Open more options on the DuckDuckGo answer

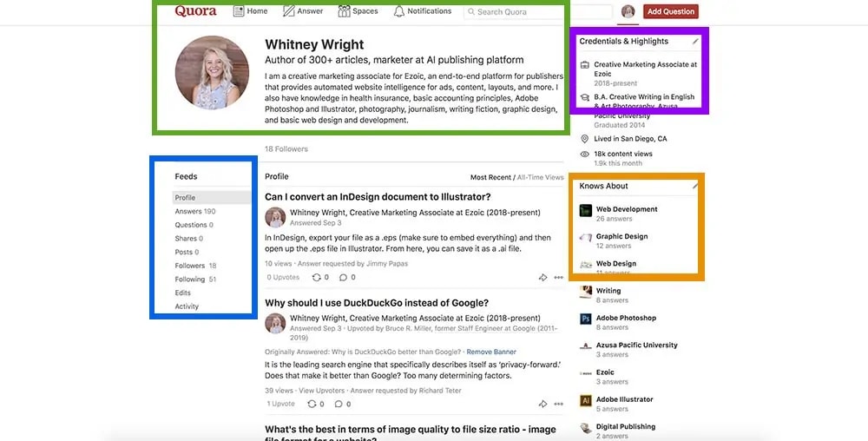tap(558, 404)
